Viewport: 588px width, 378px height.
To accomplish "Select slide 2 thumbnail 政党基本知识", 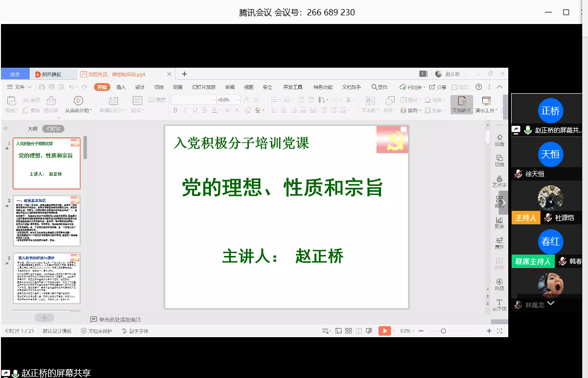I will pyautogui.click(x=47, y=220).
